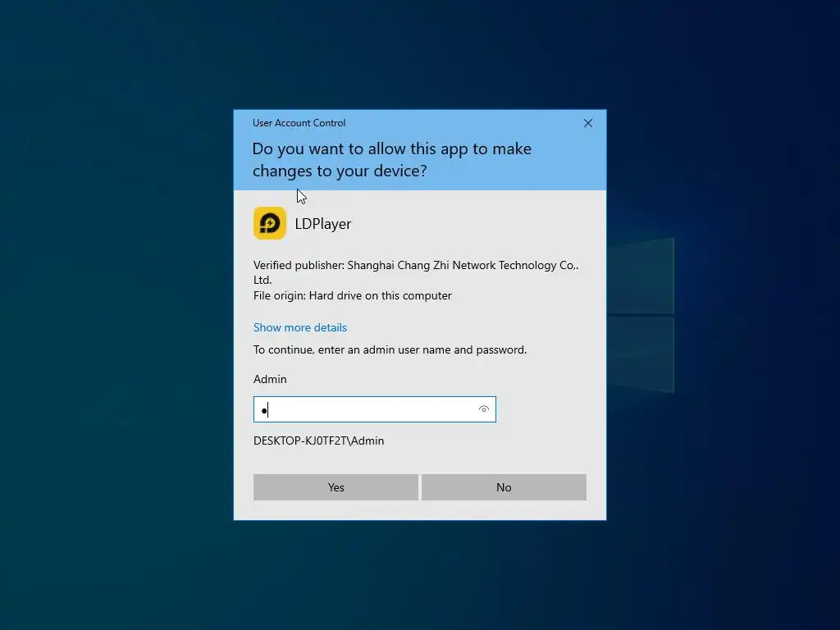This screenshot has width=840, height=630.
Task: Click the User Account Control title
Action: click(299, 123)
